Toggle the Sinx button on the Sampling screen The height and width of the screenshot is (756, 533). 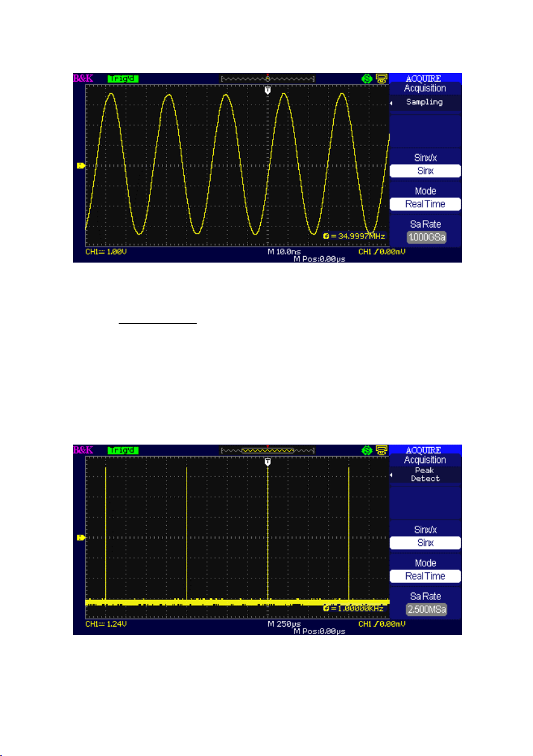[425, 171]
